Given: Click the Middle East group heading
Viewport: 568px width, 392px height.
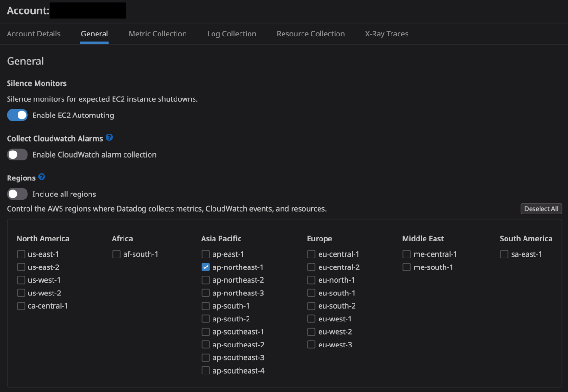Looking at the screenshot, I should pyautogui.click(x=423, y=239).
